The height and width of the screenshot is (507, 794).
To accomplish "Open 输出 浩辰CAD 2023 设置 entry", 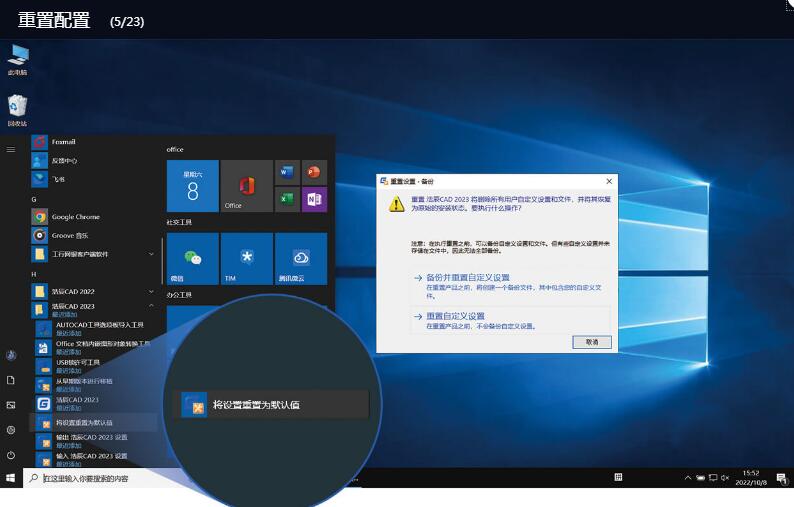I will (x=96, y=441).
